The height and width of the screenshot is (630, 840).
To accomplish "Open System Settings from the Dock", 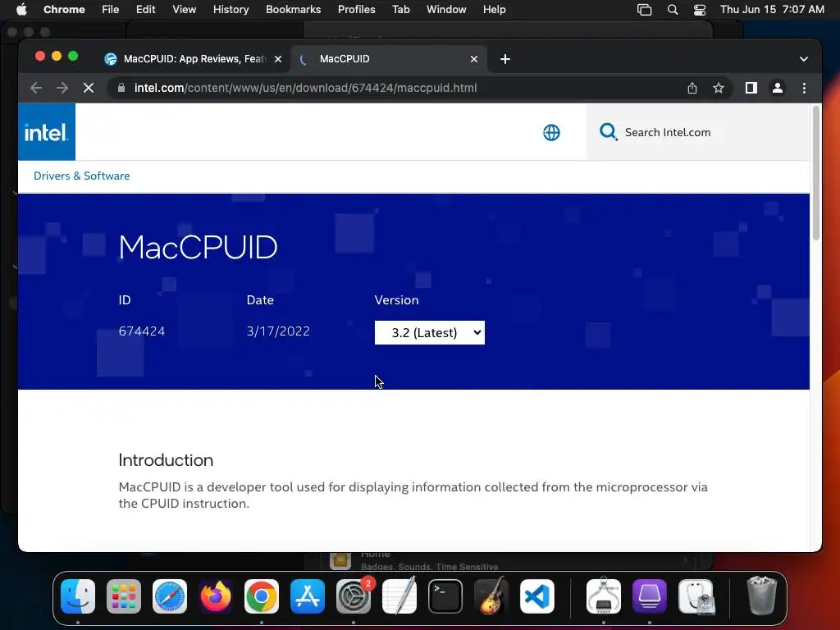I will coord(354,596).
